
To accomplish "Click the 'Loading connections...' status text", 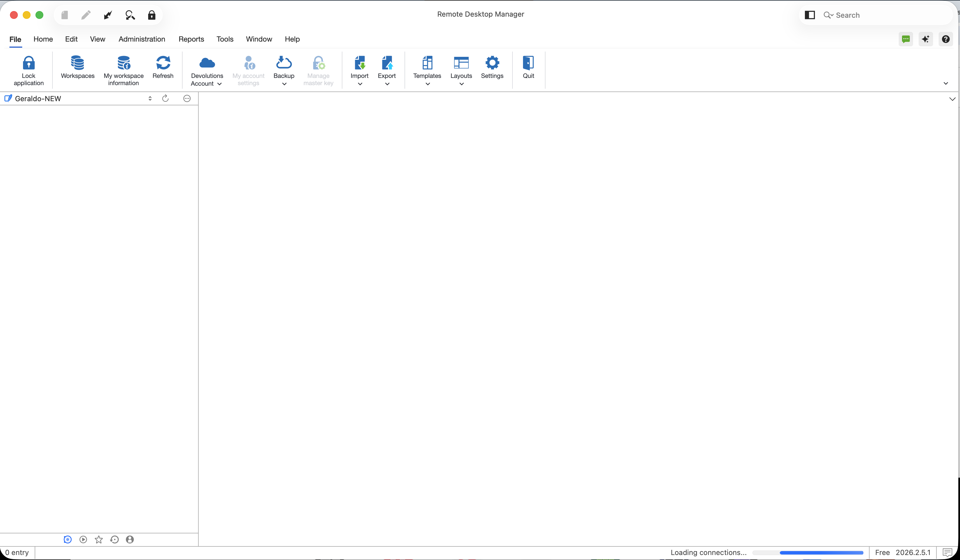I will [709, 553].
